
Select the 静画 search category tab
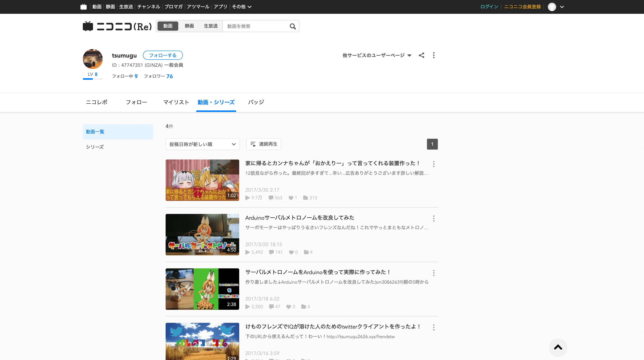(189, 26)
